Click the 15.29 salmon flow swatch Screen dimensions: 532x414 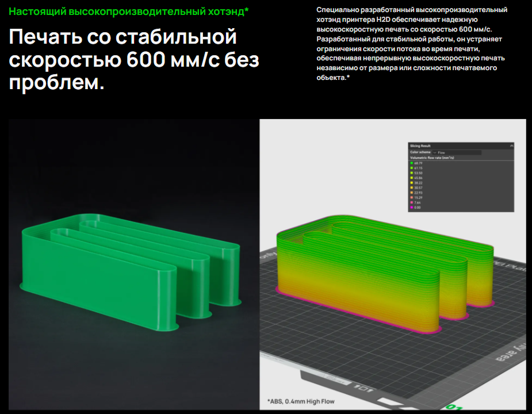tap(412, 197)
